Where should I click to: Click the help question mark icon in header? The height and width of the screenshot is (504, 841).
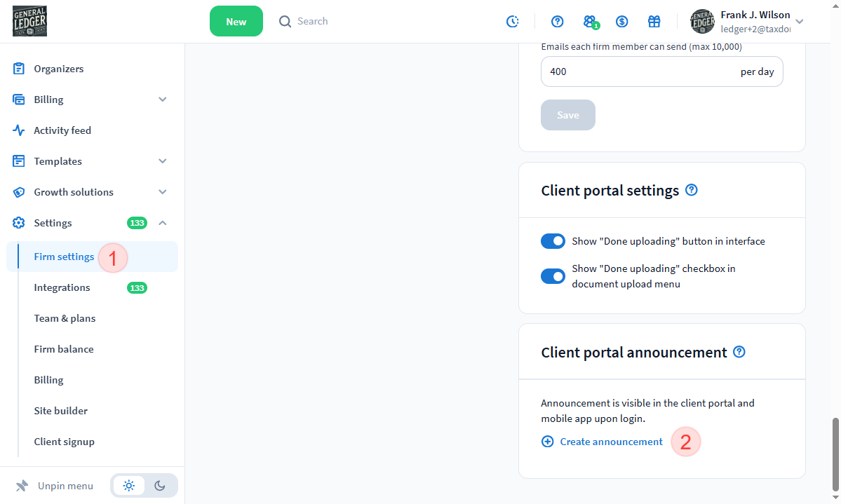point(558,22)
